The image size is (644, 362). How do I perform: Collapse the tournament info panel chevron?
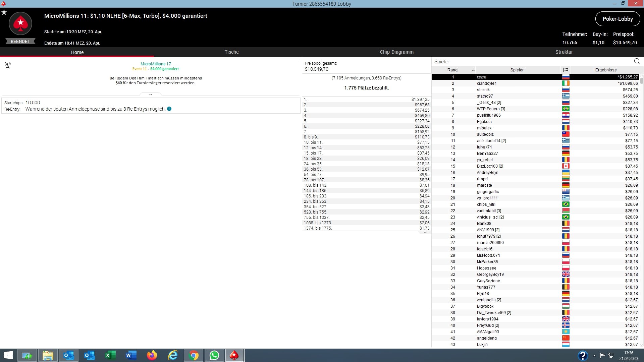pos(151,95)
